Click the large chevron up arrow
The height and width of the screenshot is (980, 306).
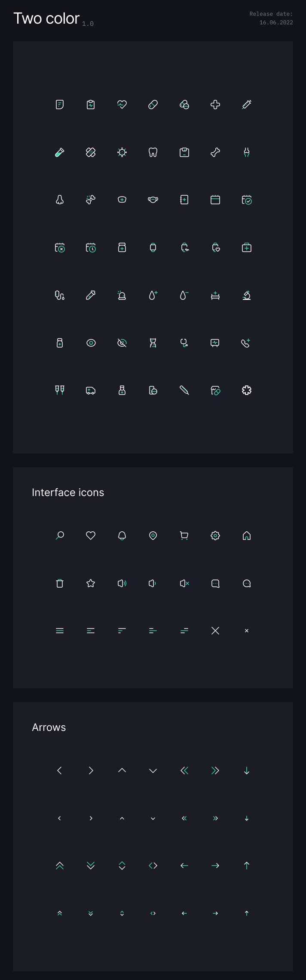pyautogui.click(x=122, y=770)
